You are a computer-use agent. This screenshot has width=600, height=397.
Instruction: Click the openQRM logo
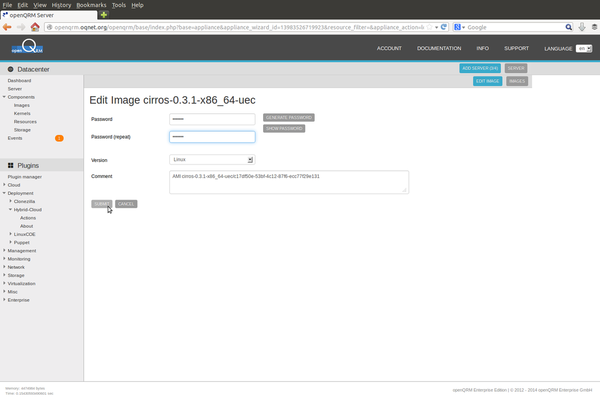pos(27,47)
